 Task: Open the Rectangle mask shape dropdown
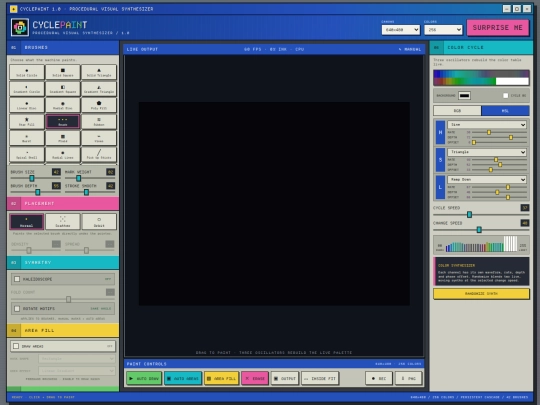coord(76,359)
